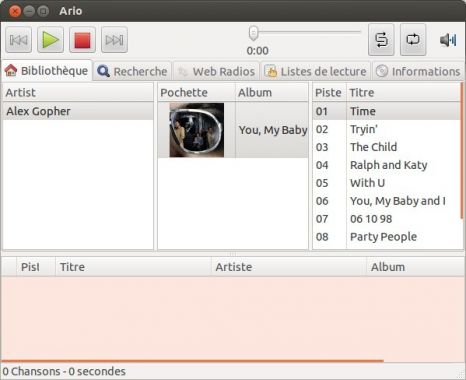The width and height of the screenshot is (466, 380).
Task: Select the Bibliothèque tab
Action: click(x=46, y=71)
